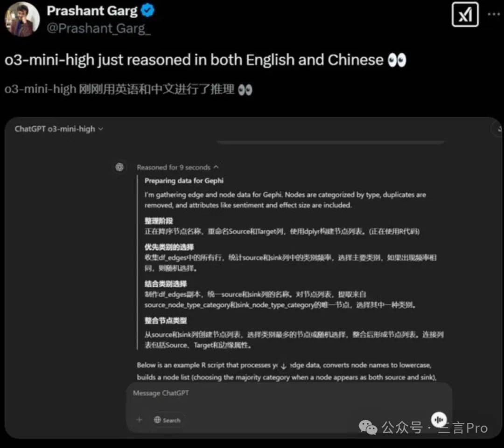Click the plus attach icon

pos(139,420)
